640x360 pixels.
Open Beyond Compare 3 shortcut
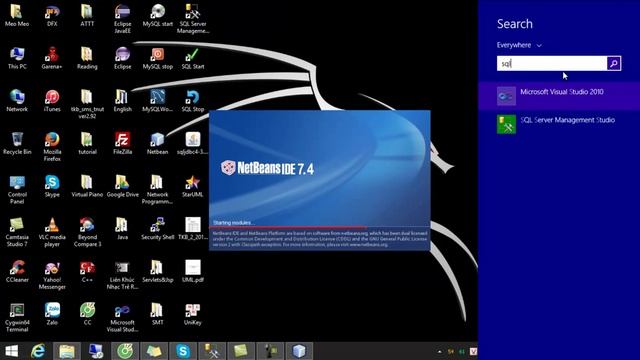pos(87,232)
